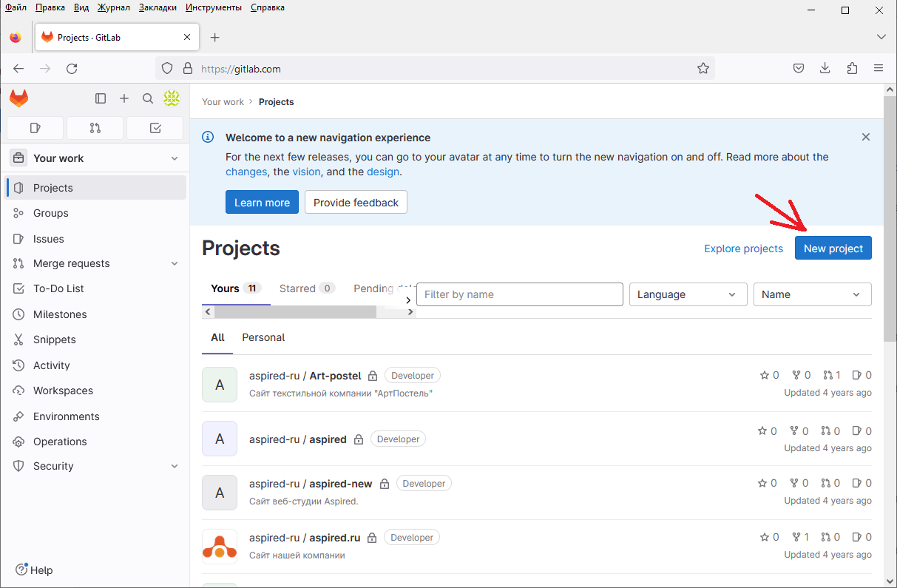Click the Your work breadcrumb link

point(223,102)
